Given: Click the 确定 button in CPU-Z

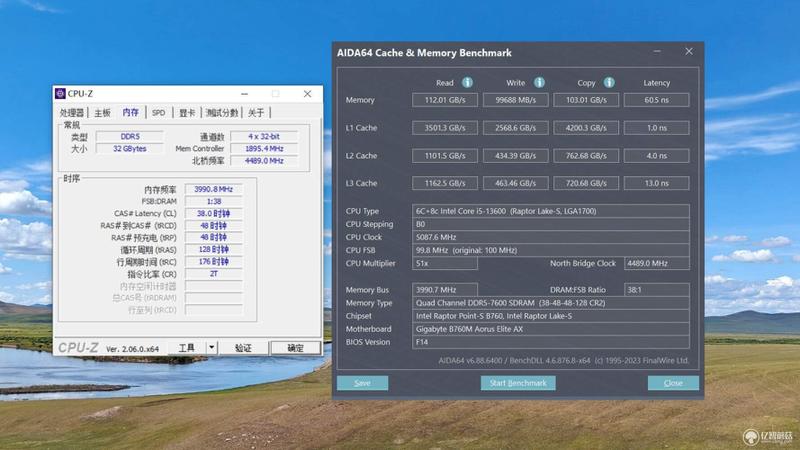Looking at the screenshot, I should 295,348.
